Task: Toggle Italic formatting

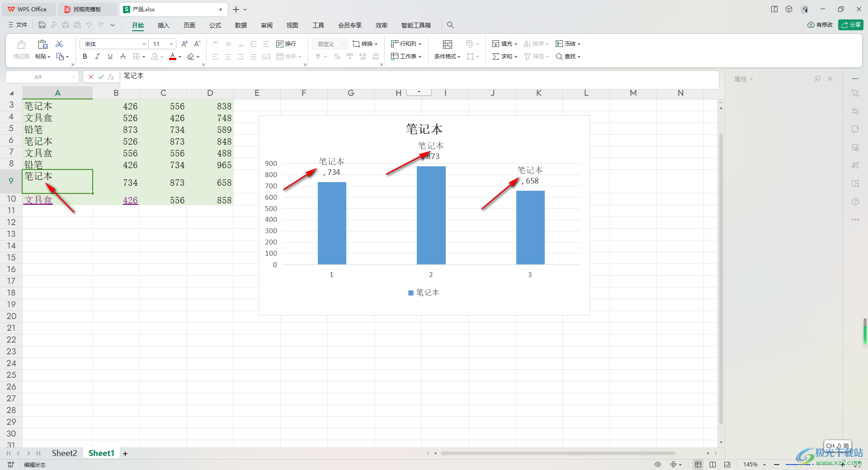Action: click(98, 56)
